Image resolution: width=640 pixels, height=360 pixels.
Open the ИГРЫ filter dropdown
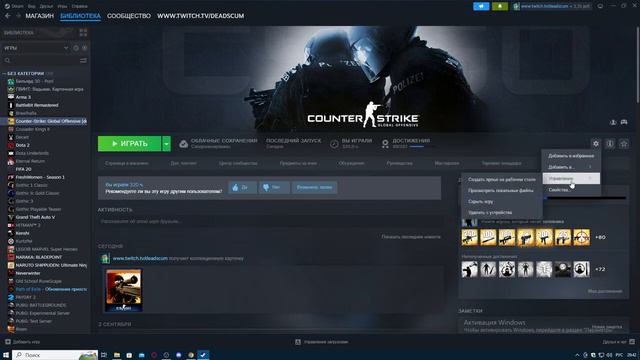coord(36,48)
